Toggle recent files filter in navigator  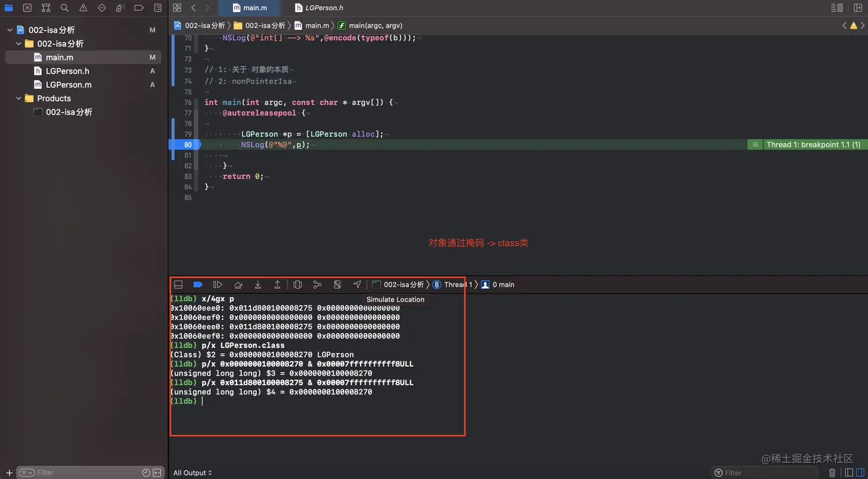(146, 473)
